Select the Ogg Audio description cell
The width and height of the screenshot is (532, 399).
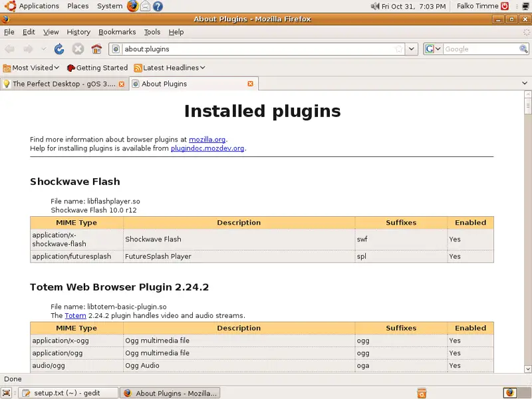239,365
